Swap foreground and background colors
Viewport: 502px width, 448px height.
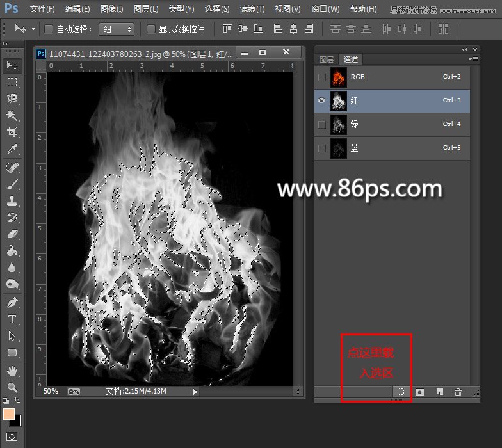[x=17, y=401]
